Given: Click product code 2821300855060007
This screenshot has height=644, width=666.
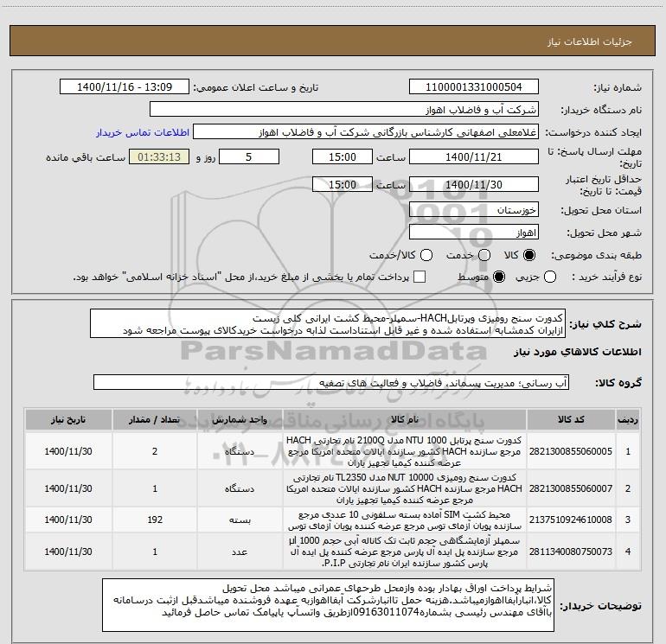Looking at the screenshot, I should 571,488.
